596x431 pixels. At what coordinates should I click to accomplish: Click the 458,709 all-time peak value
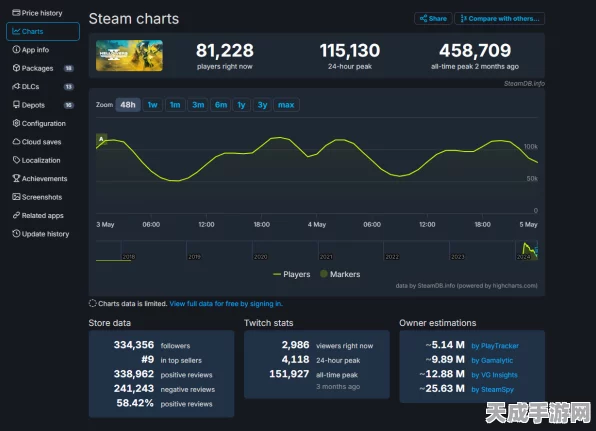pos(475,51)
